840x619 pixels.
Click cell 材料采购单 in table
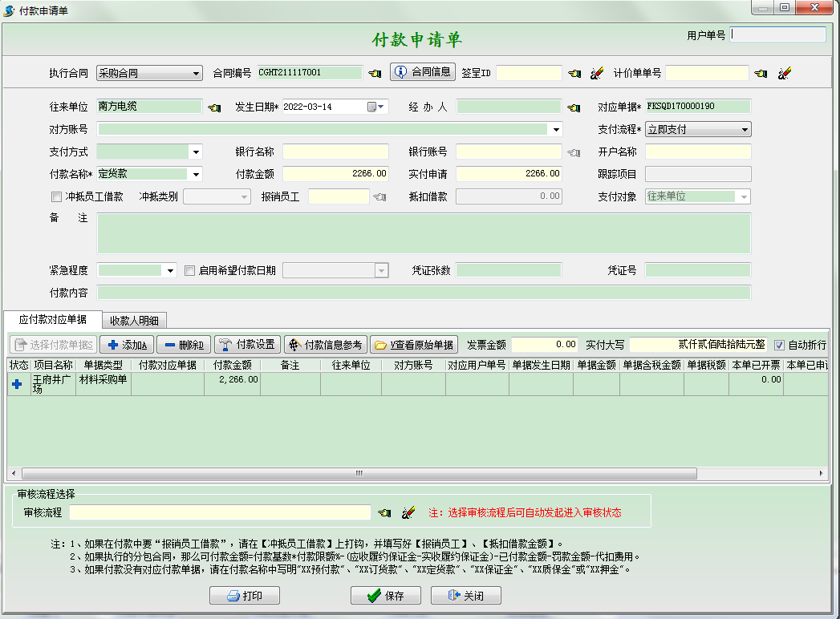coord(103,384)
